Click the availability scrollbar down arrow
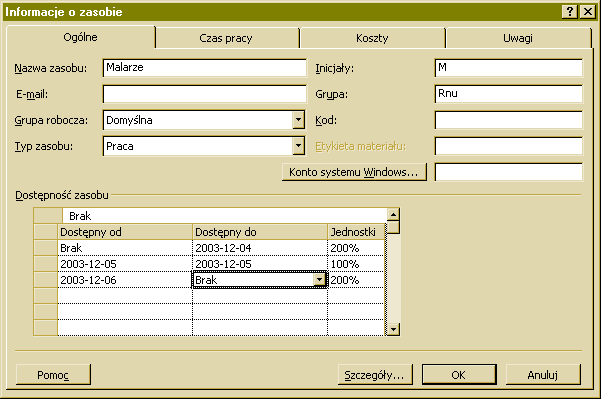This screenshot has width=601, height=399. (x=393, y=329)
